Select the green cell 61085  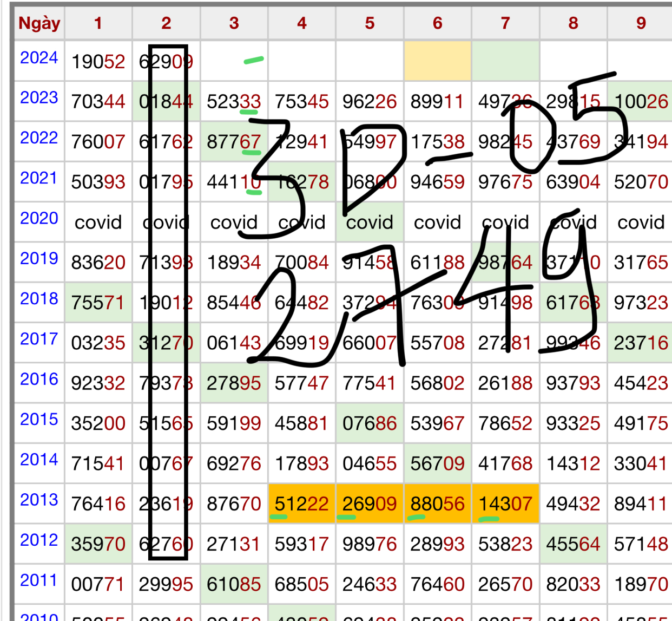coord(234,584)
